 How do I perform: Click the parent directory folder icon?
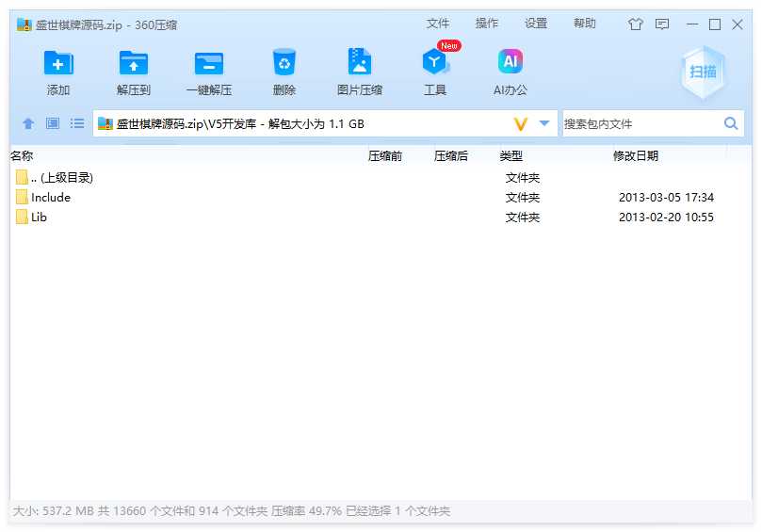(22, 177)
